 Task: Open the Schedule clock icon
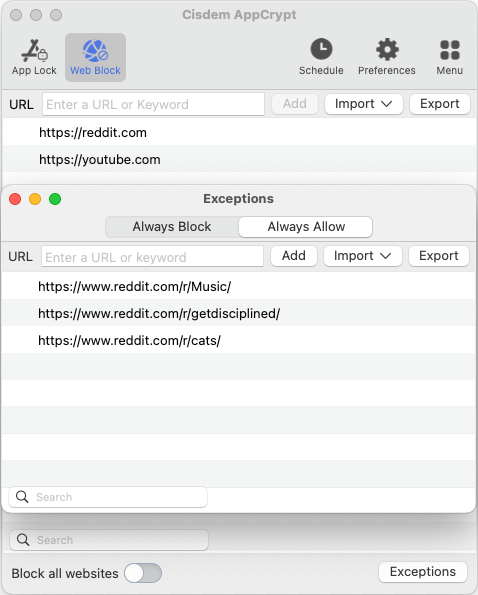[x=321, y=49]
